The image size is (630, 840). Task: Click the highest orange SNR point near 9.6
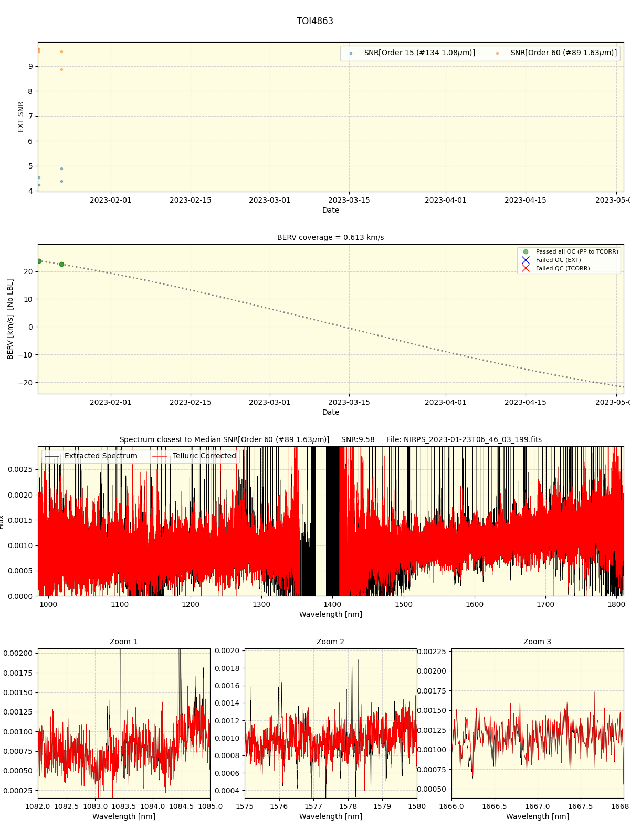pos(39,49)
